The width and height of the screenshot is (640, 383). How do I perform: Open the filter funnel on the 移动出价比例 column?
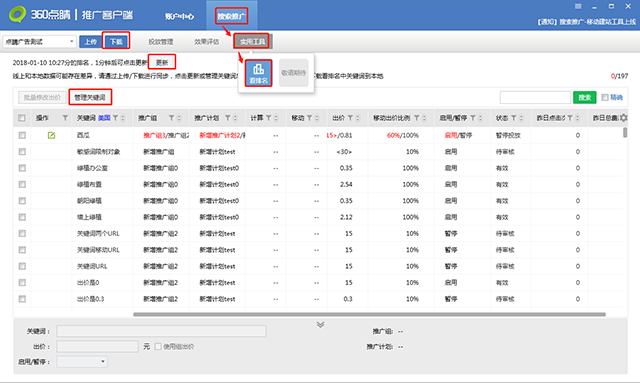click(x=417, y=118)
